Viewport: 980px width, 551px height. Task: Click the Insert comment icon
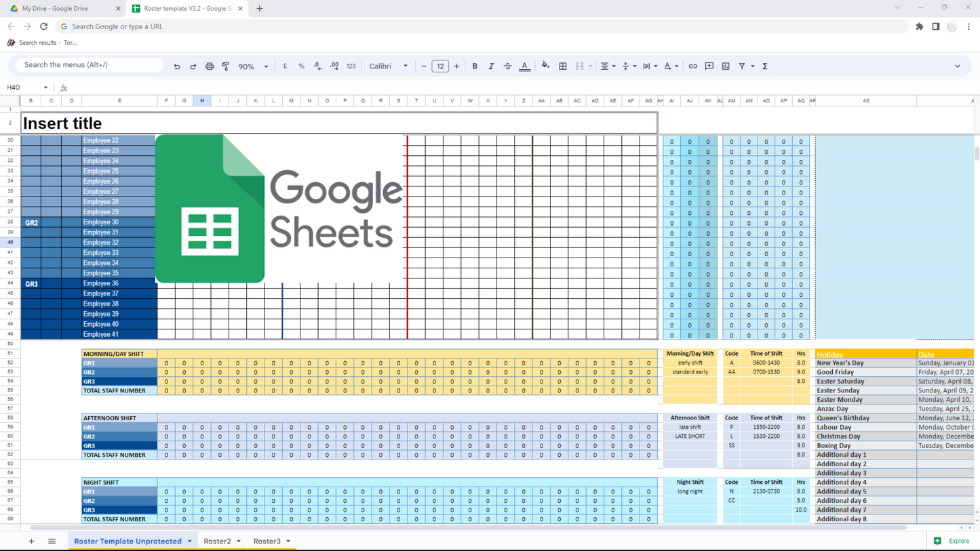[x=709, y=66]
